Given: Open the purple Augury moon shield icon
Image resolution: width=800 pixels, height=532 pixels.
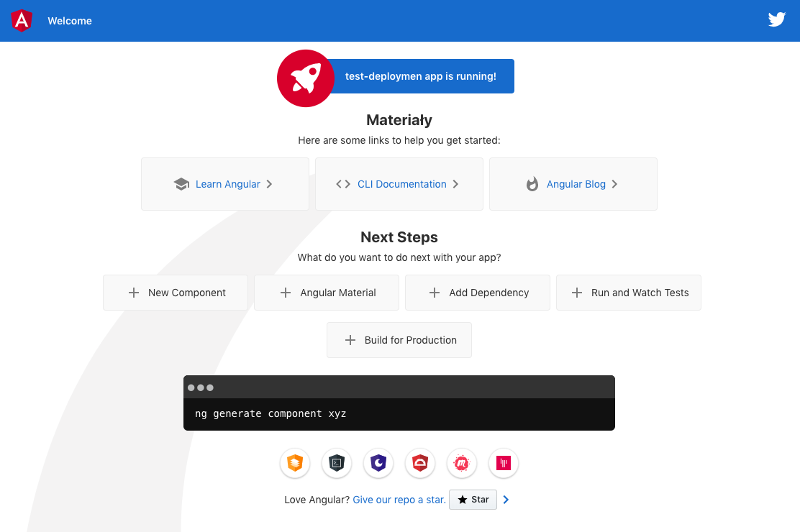Looking at the screenshot, I should coord(378,463).
